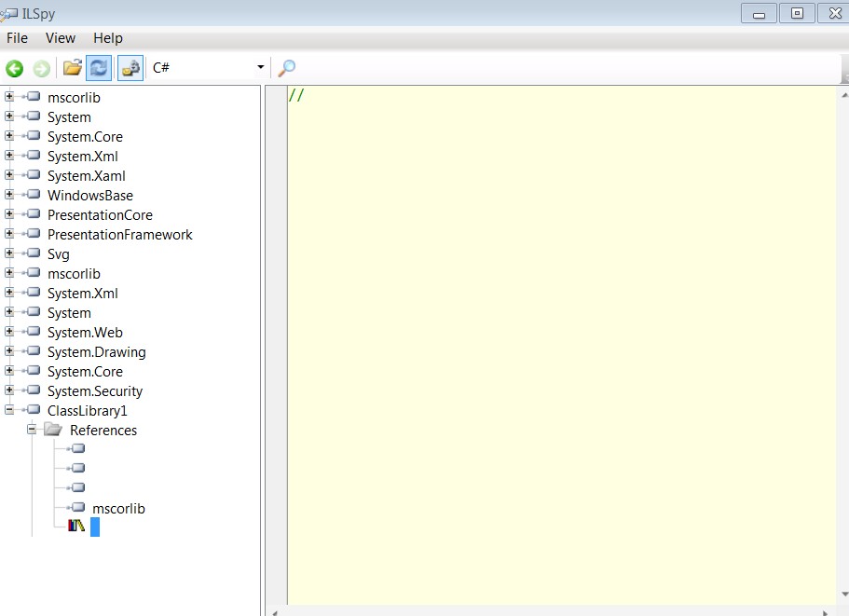Select the books icon node under ClassLibrary1
Viewport: 849px width, 616px height.
tap(76, 527)
